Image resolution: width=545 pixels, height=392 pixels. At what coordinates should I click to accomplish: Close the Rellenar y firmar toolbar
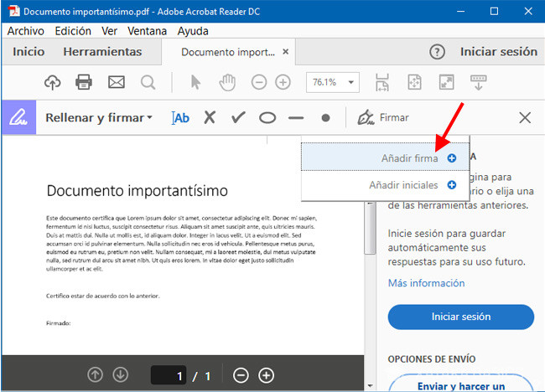pos(525,117)
